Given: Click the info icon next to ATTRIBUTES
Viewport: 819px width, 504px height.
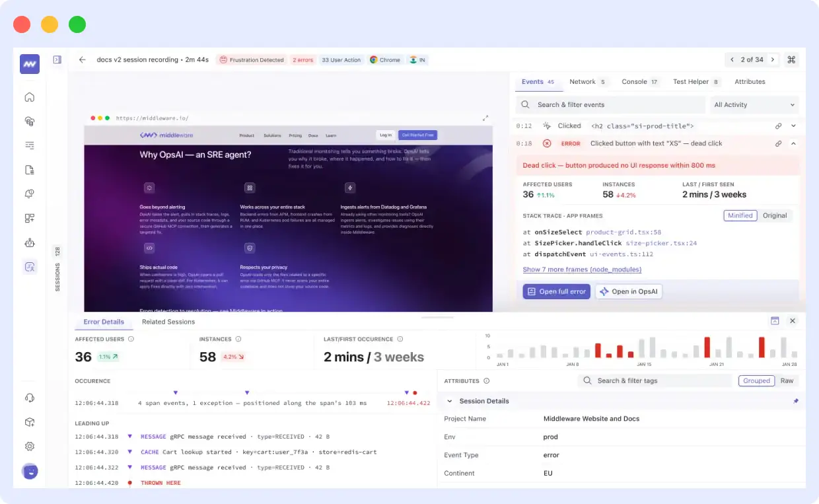Looking at the screenshot, I should pos(487,380).
